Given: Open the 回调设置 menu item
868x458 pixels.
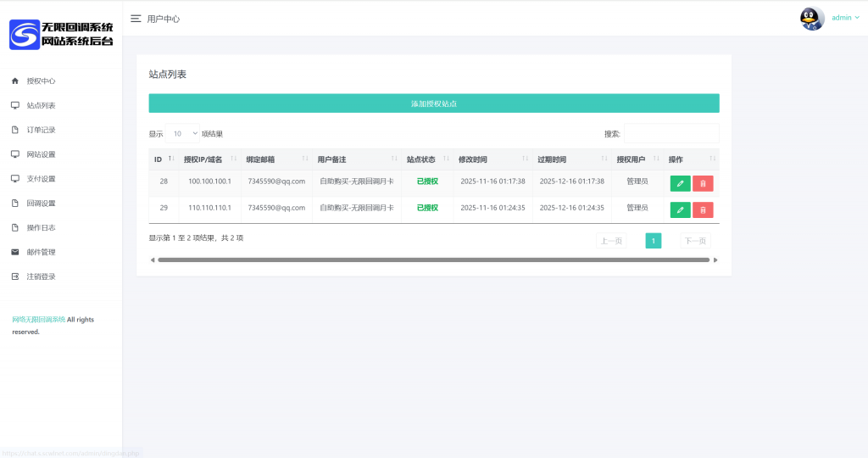Looking at the screenshot, I should (41, 204).
